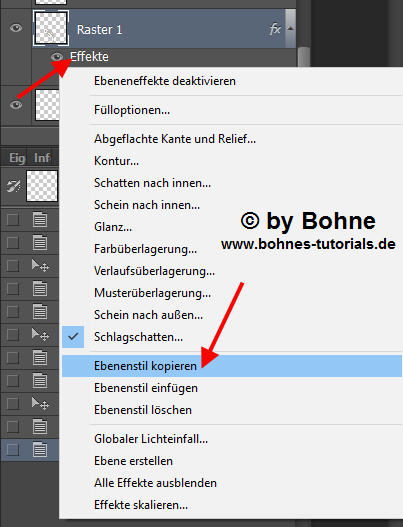Image resolution: width=403 pixels, height=527 pixels.
Task: Click the brush preset icon beside thumbnail
Action: [x=13, y=186]
